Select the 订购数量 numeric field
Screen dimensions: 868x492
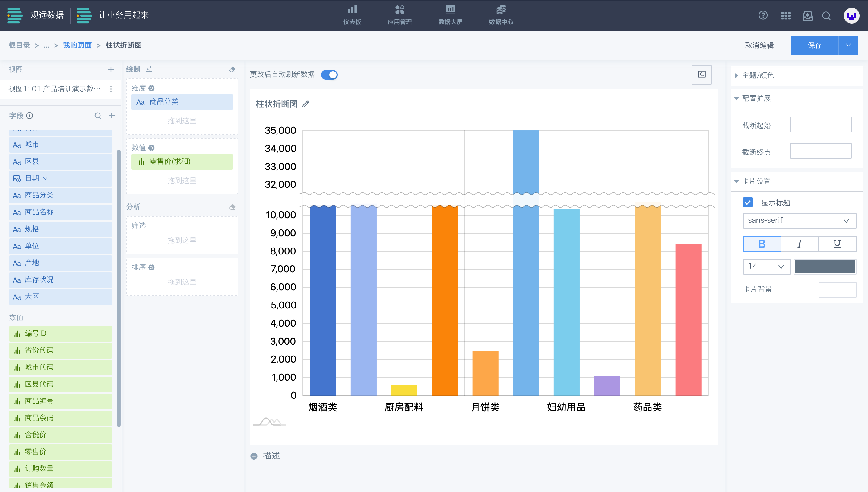pyautogui.click(x=60, y=469)
